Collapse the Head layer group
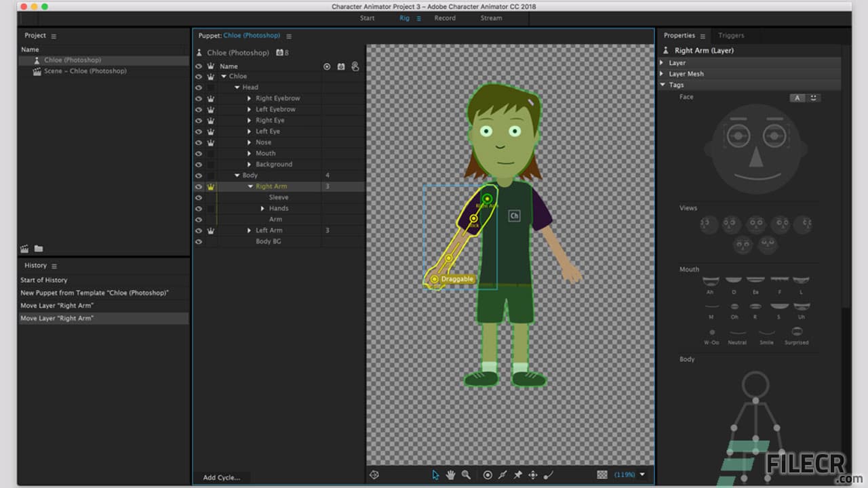 point(237,87)
